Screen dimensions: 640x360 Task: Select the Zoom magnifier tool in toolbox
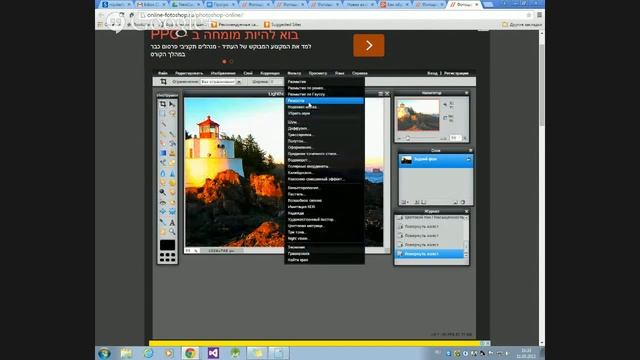(172, 232)
